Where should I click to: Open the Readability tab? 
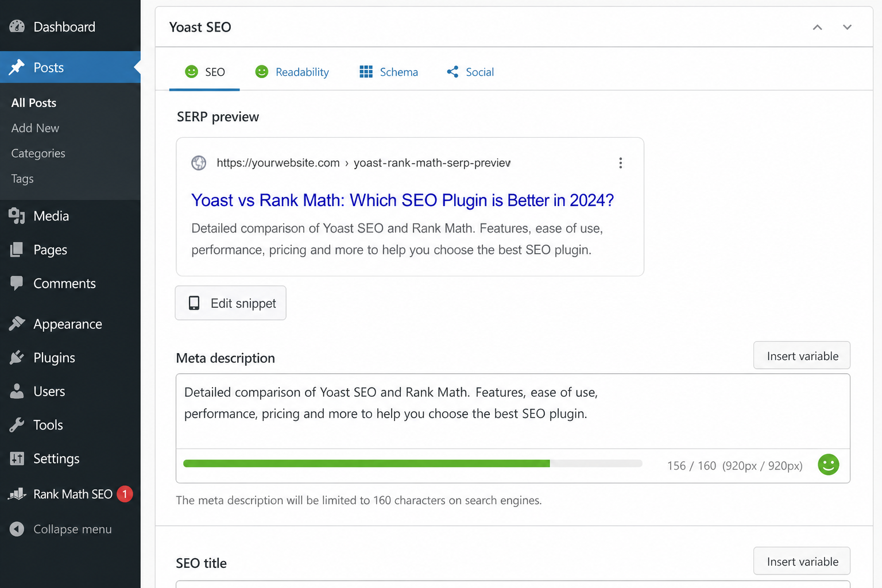click(292, 72)
